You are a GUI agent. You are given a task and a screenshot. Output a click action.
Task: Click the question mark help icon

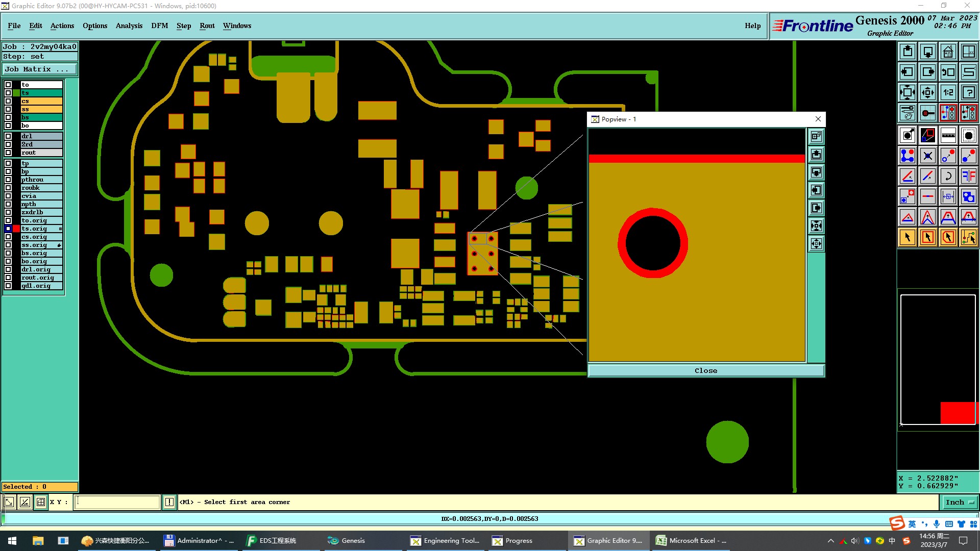(x=968, y=92)
